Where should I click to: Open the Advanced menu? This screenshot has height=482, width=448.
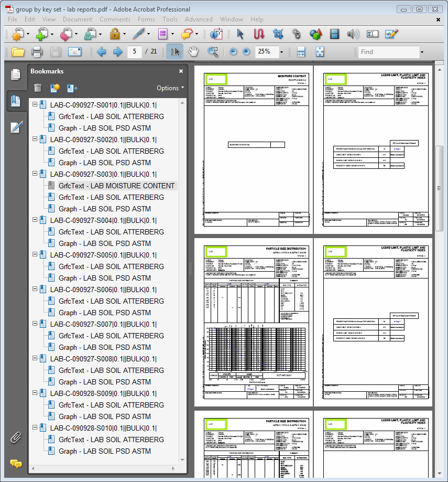click(199, 19)
